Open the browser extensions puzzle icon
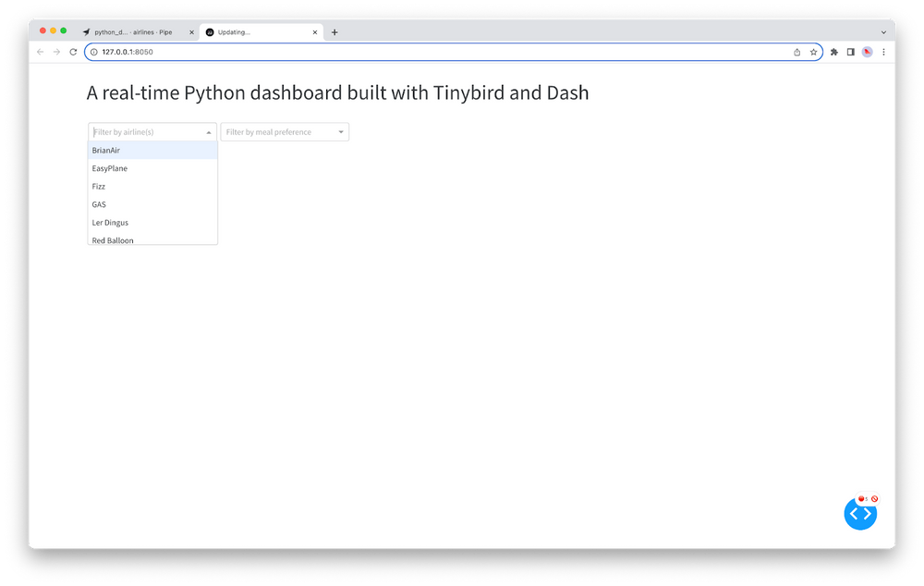 pos(834,53)
